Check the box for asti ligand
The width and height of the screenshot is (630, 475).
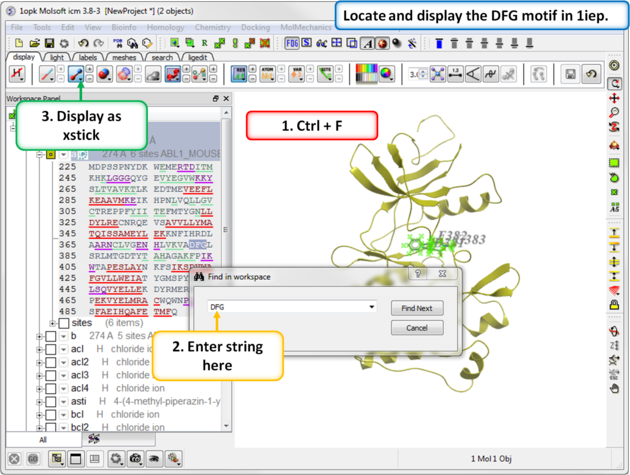[x=51, y=401]
